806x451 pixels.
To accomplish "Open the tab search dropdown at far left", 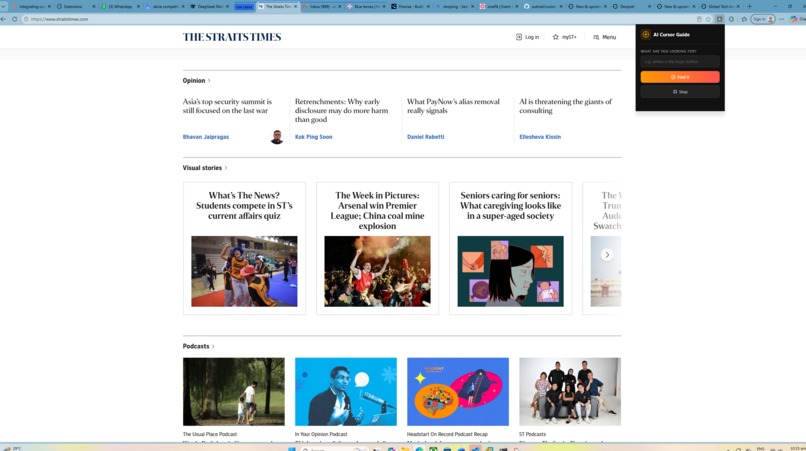I will tap(4, 6).
